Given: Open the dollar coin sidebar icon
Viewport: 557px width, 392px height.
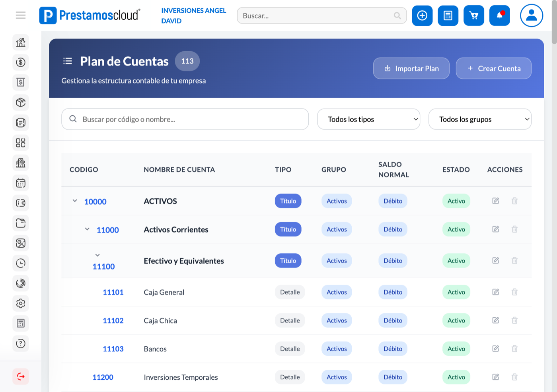Looking at the screenshot, I should pyautogui.click(x=21, y=62).
